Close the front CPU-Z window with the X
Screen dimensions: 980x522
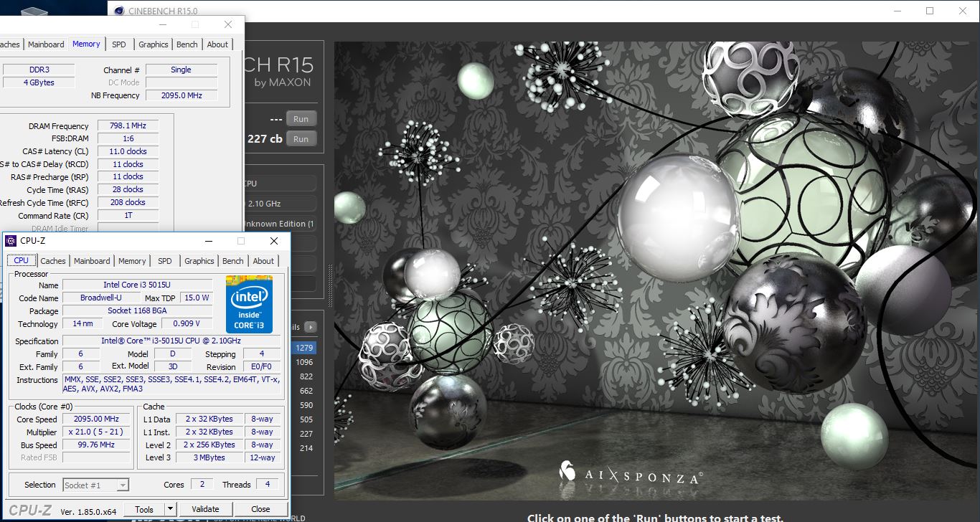[x=274, y=241]
